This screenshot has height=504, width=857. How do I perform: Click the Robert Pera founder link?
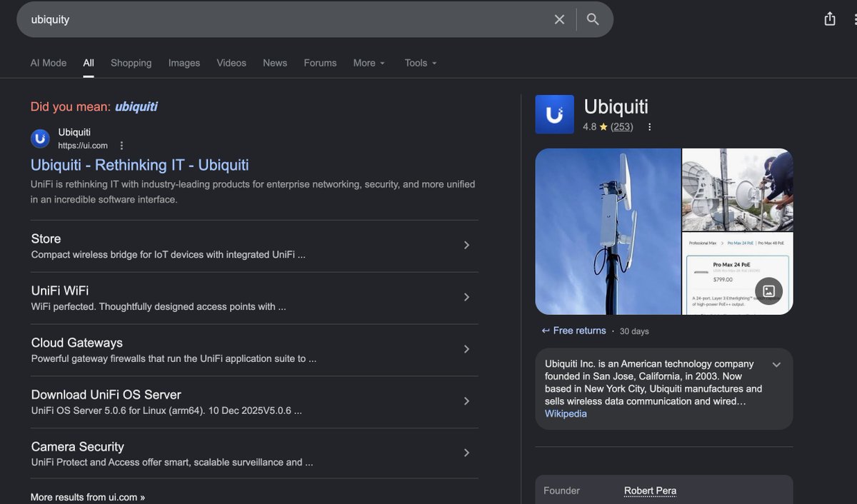pos(650,490)
